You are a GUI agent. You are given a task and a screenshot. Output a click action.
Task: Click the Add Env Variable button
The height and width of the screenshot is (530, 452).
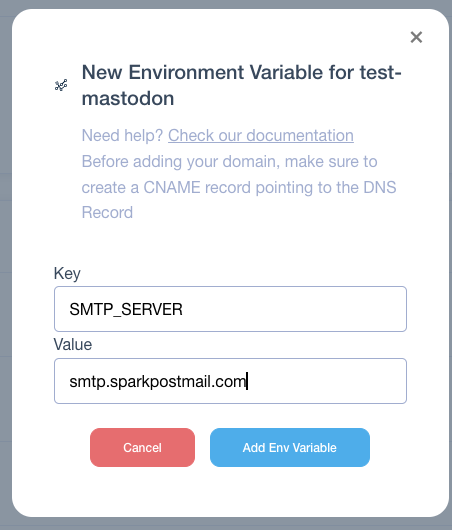pos(290,448)
